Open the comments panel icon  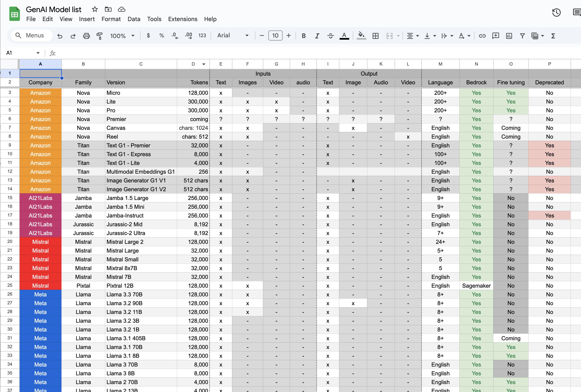click(x=577, y=12)
